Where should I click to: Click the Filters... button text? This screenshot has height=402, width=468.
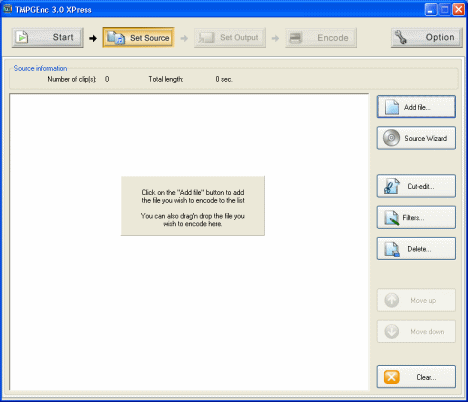coord(413,218)
